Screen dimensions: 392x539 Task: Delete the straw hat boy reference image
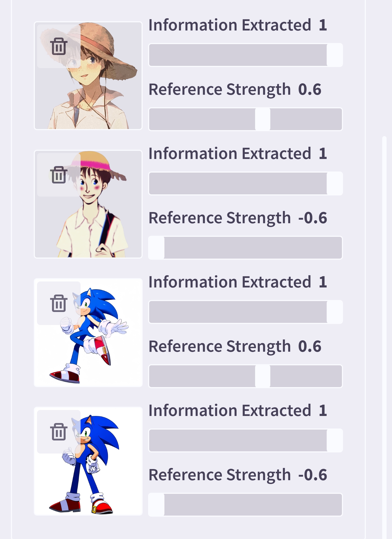59,47
